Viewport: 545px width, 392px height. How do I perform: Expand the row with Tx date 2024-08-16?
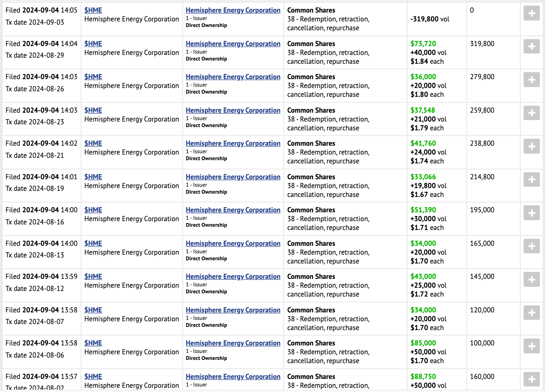(531, 213)
